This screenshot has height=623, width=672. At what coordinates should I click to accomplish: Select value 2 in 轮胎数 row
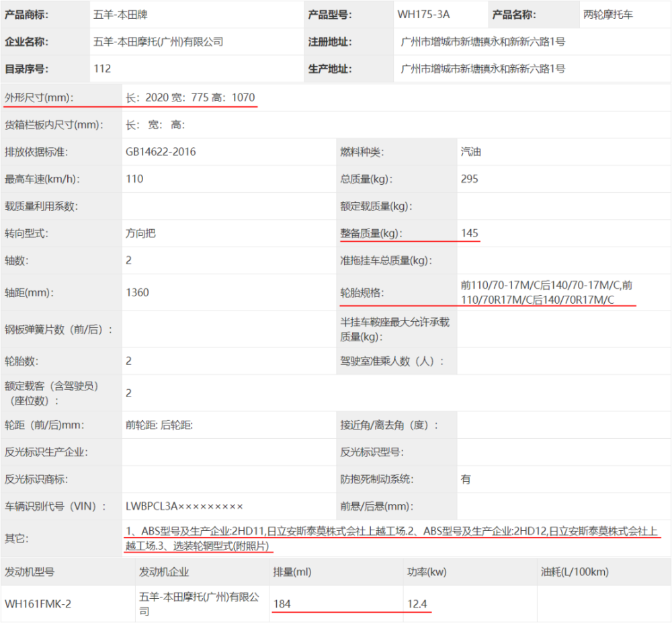pyautogui.click(x=128, y=361)
